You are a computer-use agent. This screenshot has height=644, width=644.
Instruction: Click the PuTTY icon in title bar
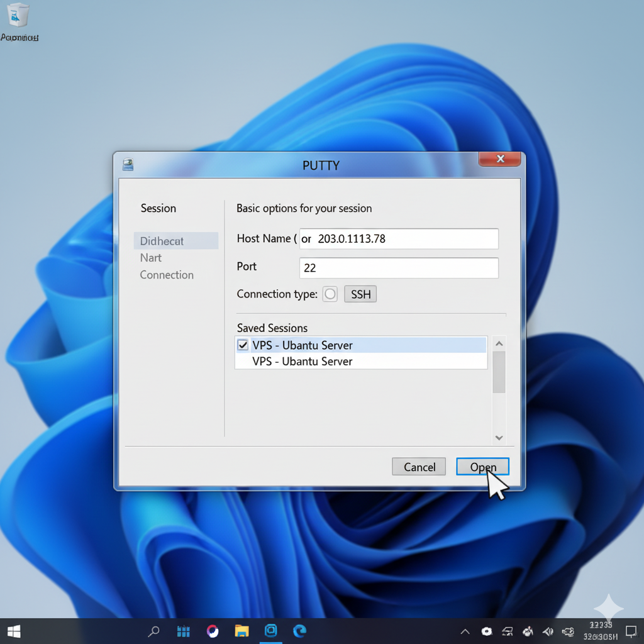coord(128,165)
